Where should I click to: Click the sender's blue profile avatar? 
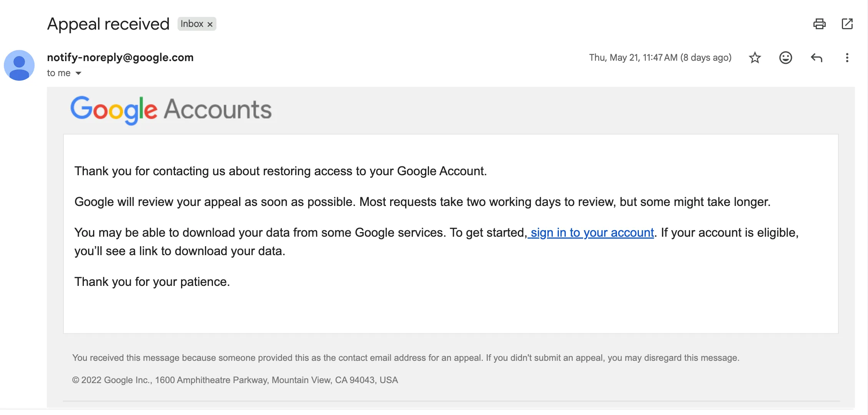click(19, 65)
